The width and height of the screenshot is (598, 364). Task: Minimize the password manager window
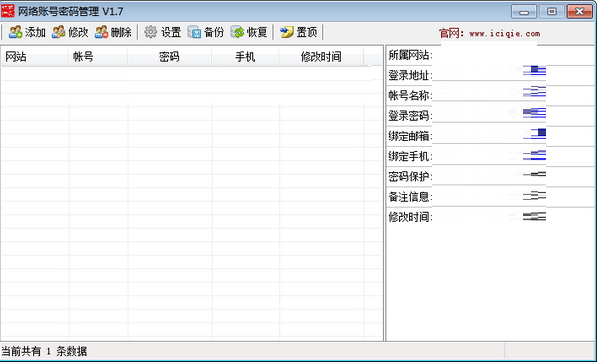(524, 11)
